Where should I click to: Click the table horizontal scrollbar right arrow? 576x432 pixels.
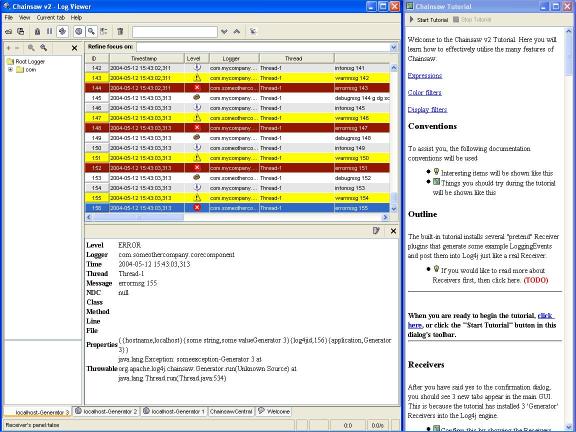coord(385,217)
